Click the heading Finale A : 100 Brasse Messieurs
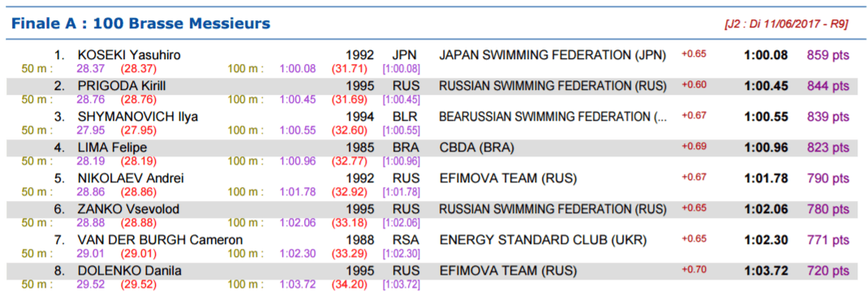Viewport: 868px width, 295px height. point(141,24)
